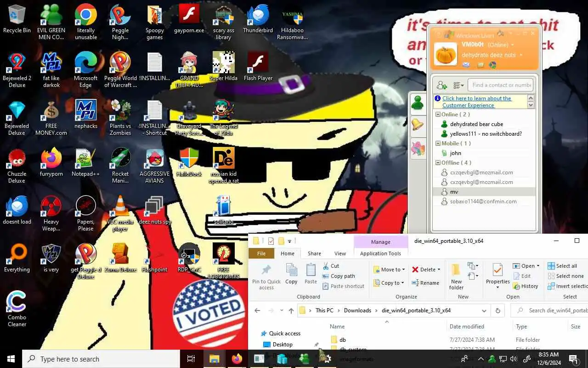Show hidden system tray icons
This screenshot has height=368, width=588.
coord(481,359)
